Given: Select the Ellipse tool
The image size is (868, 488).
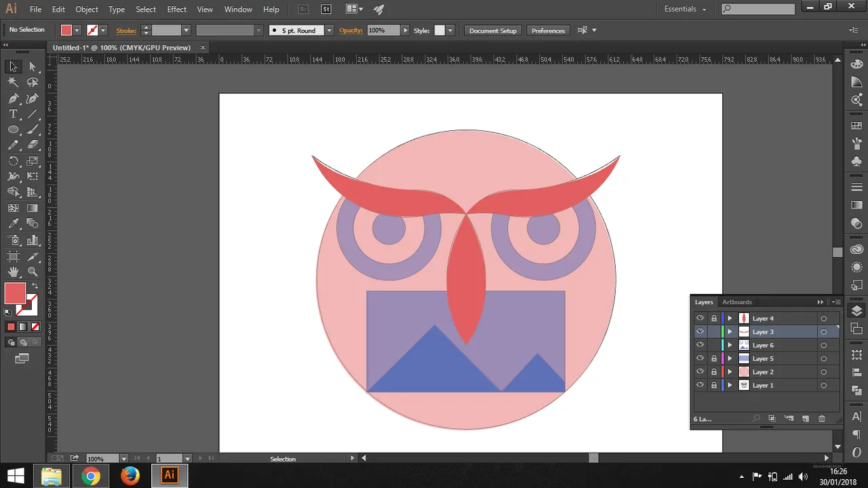Looking at the screenshot, I should (x=13, y=130).
